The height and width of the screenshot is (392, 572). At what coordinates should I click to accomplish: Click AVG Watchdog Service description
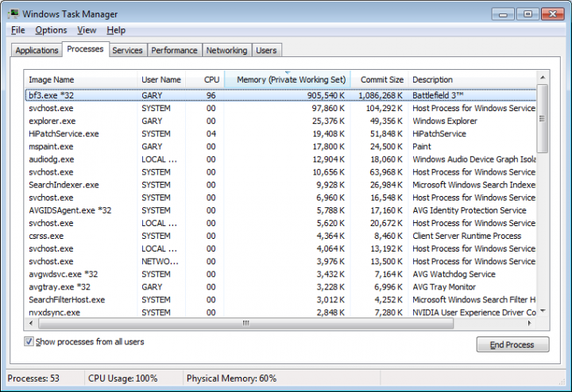tap(454, 274)
